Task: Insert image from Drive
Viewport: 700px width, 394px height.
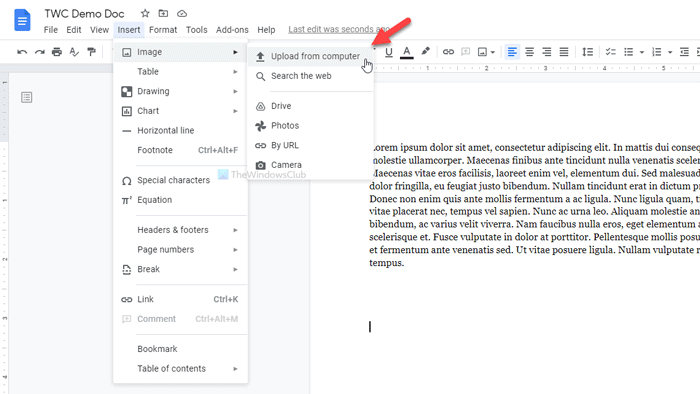Action: [310, 106]
